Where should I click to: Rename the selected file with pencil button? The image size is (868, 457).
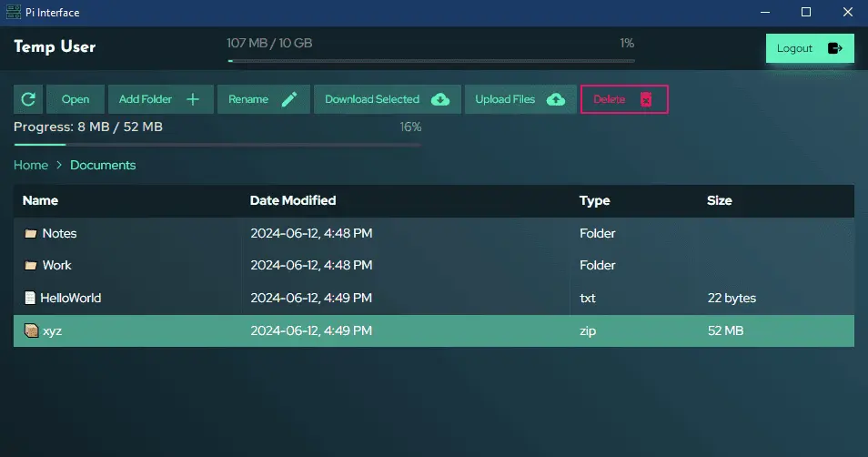pyautogui.click(x=263, y=99)
